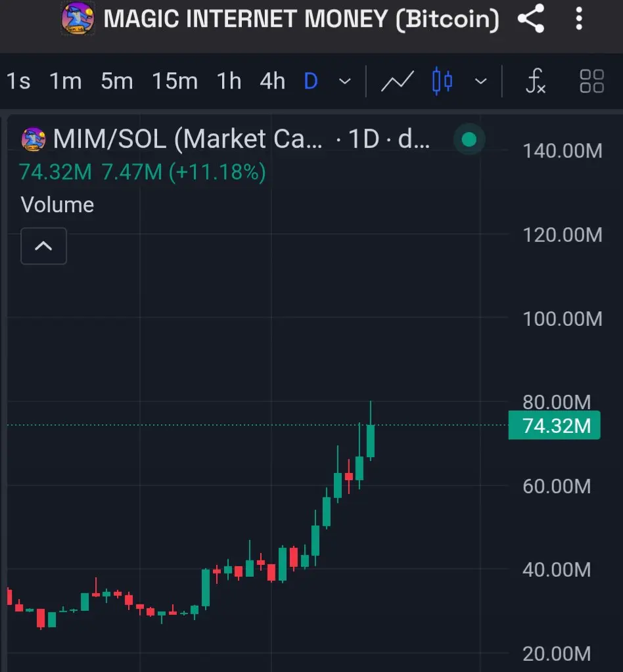Select the 5m timeframe
623x672 pixels.
pyautogui.click(x=116, y=81)
